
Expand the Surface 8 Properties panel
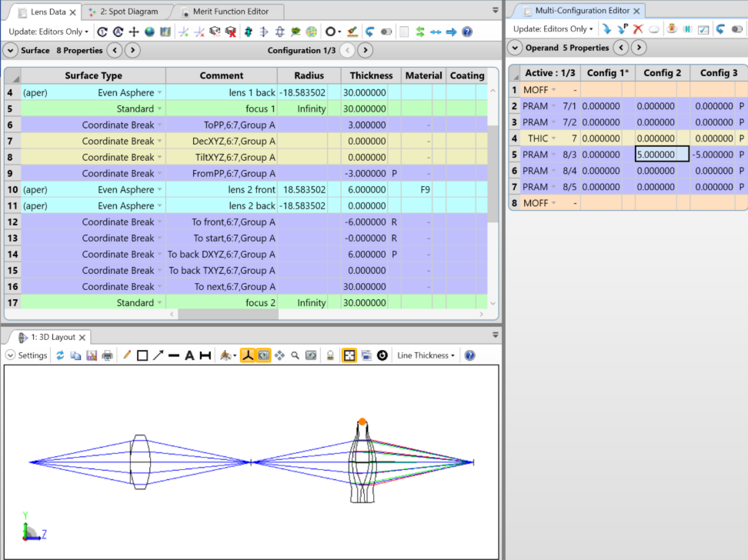(11, 51)
